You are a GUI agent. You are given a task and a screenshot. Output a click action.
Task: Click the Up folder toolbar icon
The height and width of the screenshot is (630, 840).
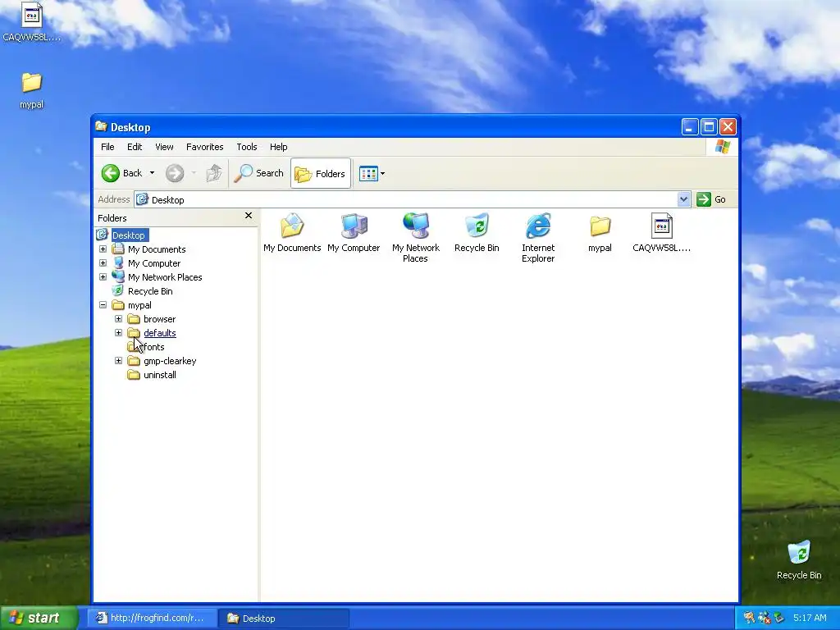point(214,173)
